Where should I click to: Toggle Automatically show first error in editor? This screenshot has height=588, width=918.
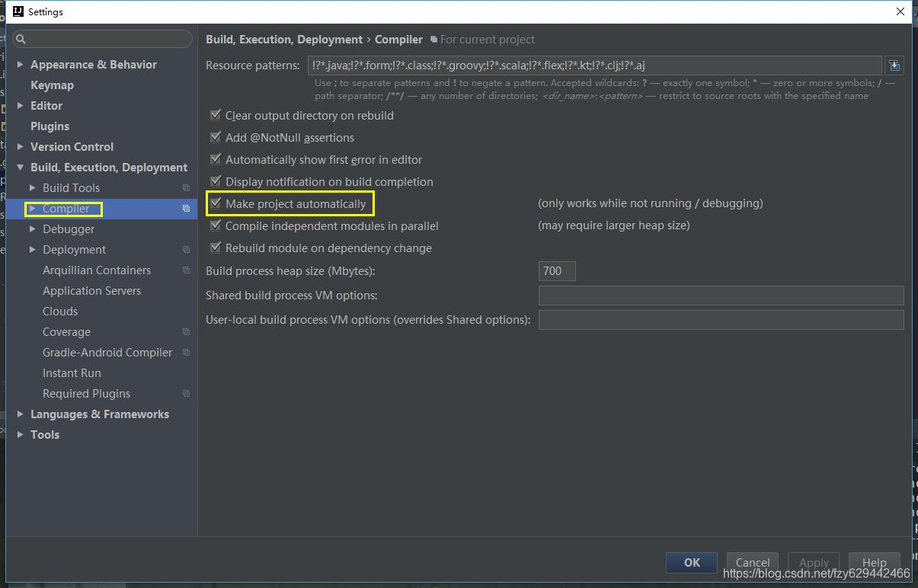[x=216, y=160]
